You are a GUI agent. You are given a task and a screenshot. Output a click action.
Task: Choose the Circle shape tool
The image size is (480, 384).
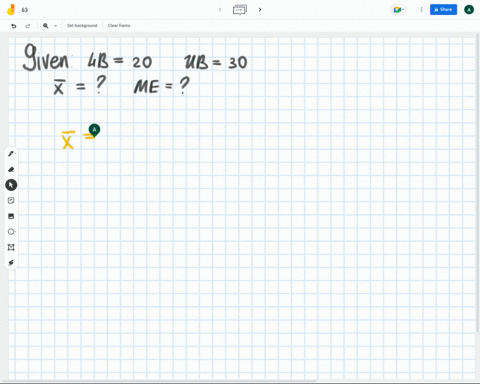click(x=11, y=231)
